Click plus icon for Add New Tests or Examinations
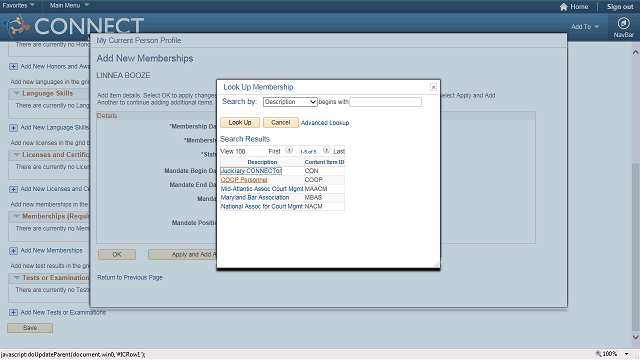640x360 pixels. click(13, 313)
